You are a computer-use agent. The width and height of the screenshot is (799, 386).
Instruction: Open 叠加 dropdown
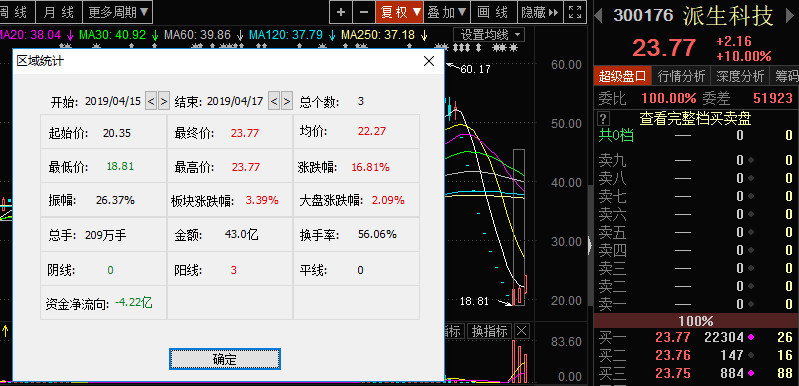click(447, 12)
